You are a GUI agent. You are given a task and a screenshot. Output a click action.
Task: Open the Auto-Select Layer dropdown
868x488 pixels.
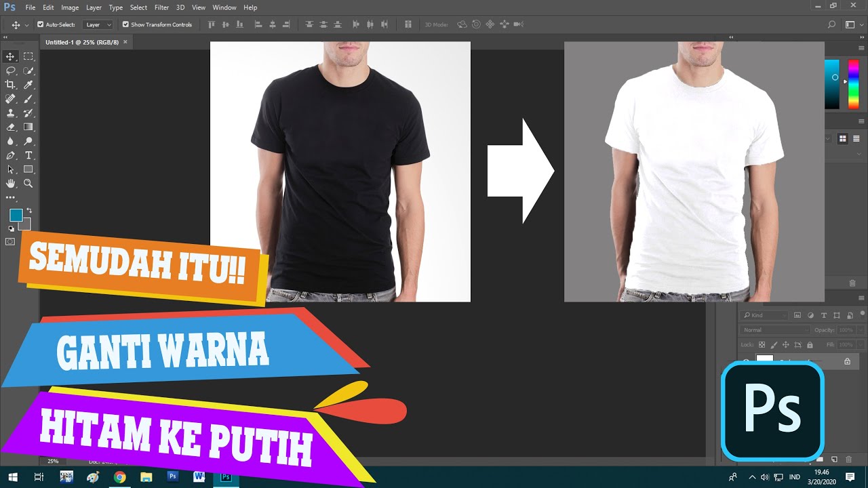98,24
